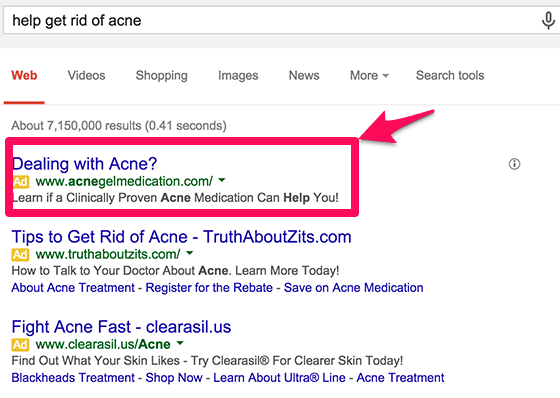Click the ad info circle icon
560x398 pixels.
click(x=514, y=164)
